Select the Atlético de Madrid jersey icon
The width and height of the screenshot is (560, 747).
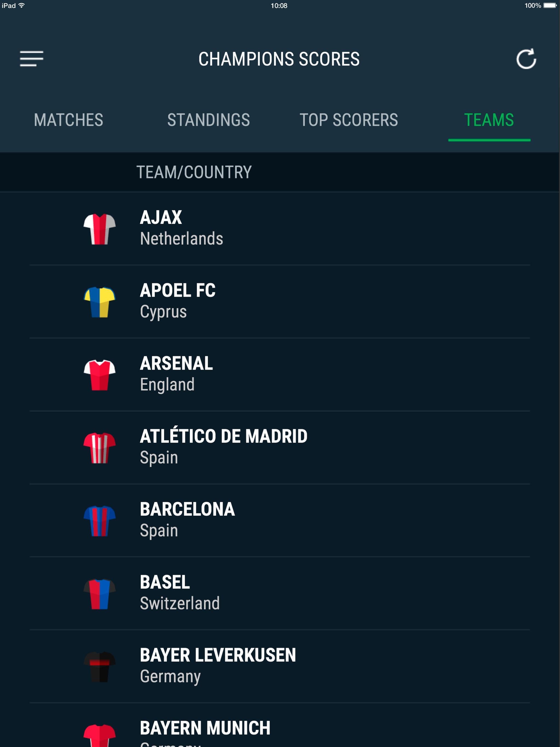(100, 448)
